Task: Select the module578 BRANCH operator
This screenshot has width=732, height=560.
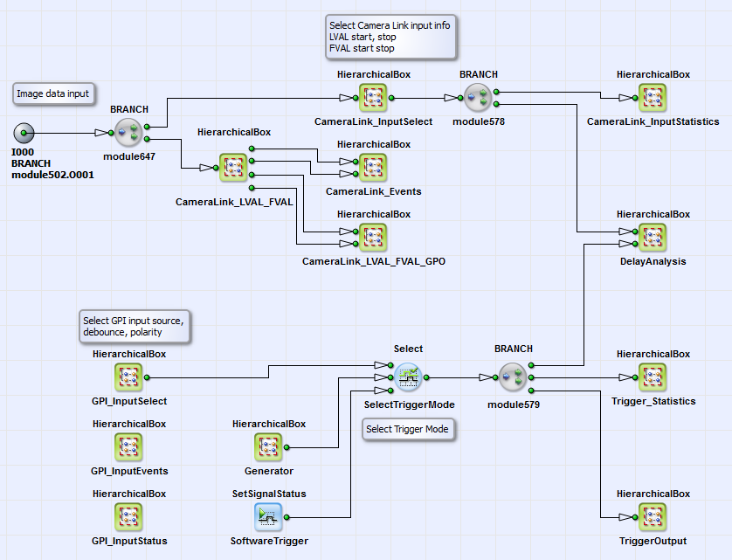Action: pos(478,99)
